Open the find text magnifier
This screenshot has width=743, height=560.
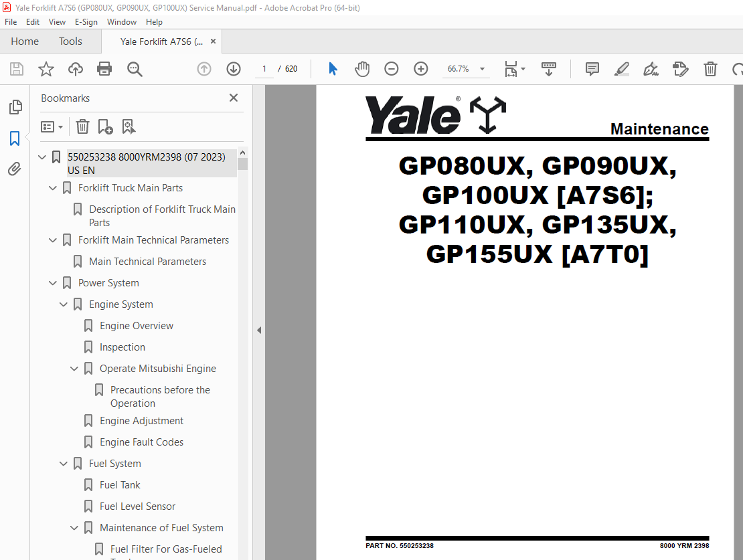coord(135,69)
